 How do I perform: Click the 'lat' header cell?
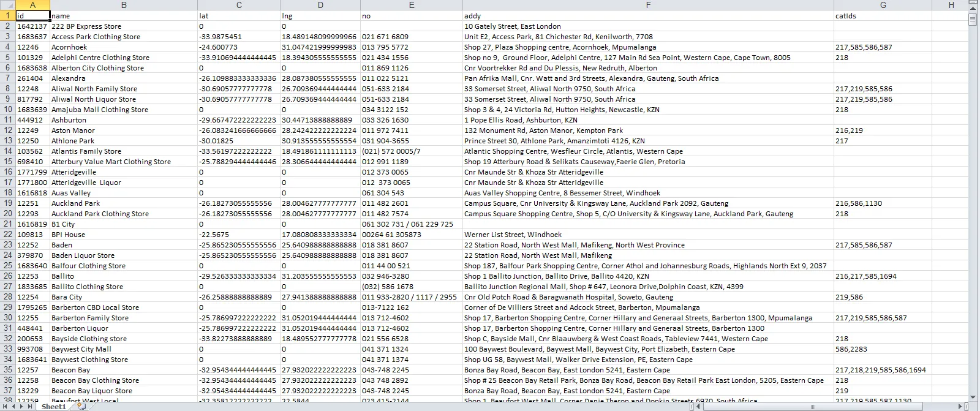pyautogui.click(x=239, y=16)
